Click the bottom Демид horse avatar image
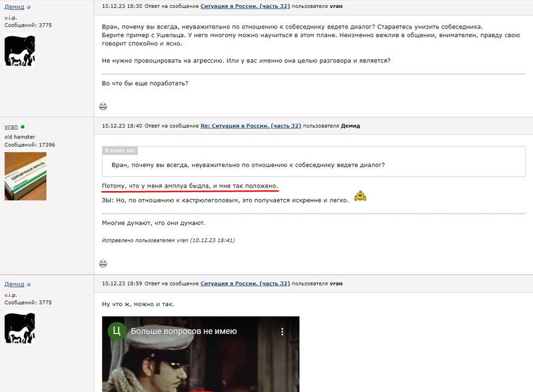The height and width of the screenshot is (392, 533). [20, 328]
